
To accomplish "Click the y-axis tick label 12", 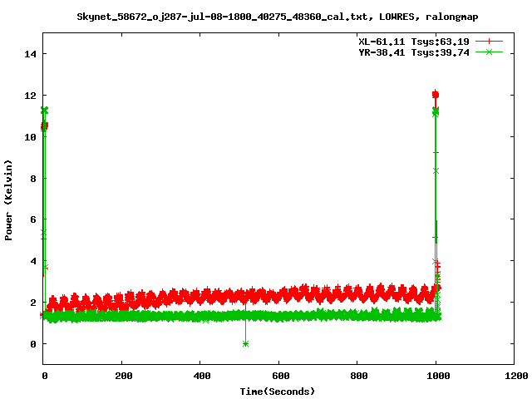I will (x=30, y=96).
